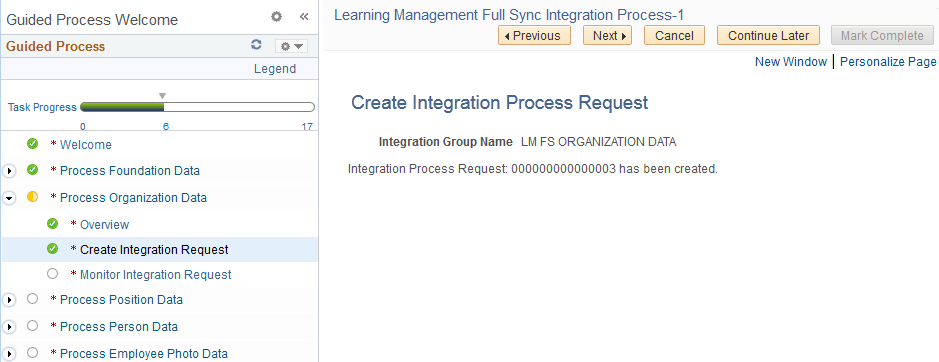Click green check icon beside Create Integration Request
This screenshot has width=939, height=362.
[52, 248]
